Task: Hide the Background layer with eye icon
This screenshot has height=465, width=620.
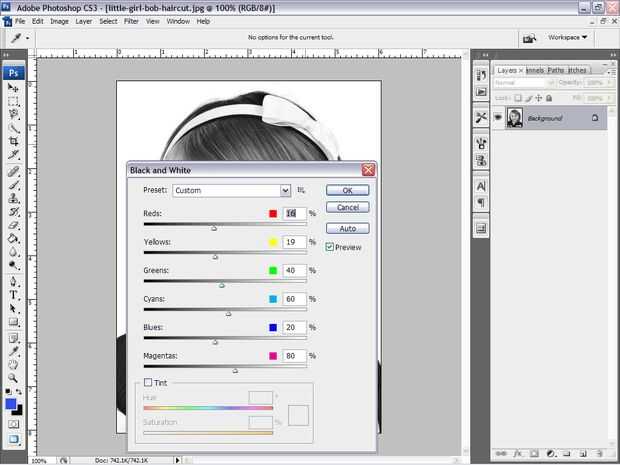Action: 497,118
